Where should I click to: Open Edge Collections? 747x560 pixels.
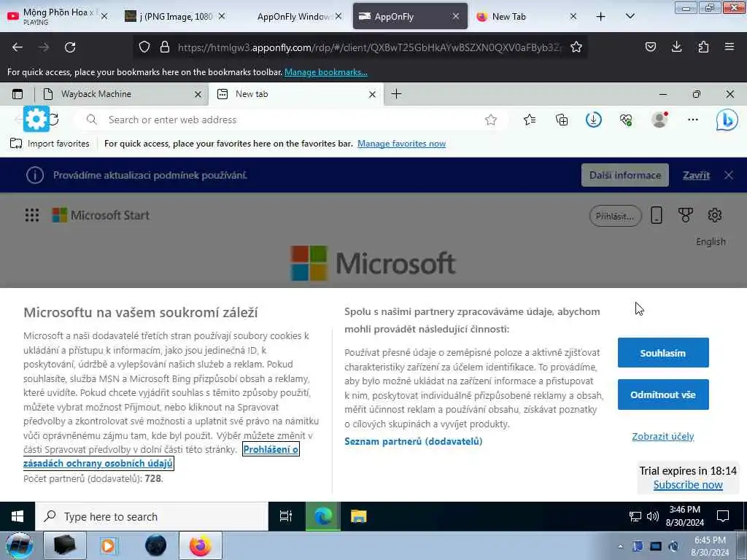click(x=562, y=120)
